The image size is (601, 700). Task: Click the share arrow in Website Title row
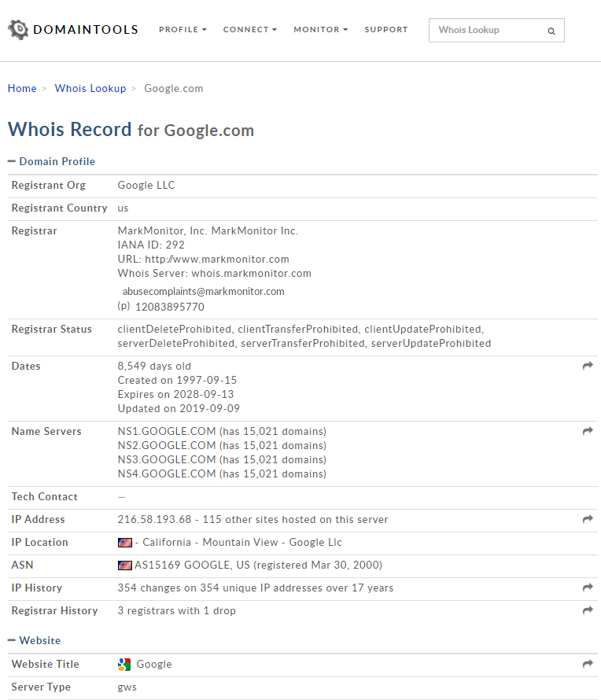588,665
